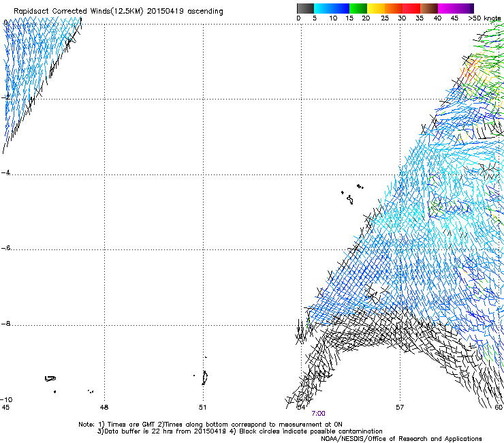Click the red-orange high-wind barbs near 59°E, 1°S
Image resolution: width=504 pixels, height=443 pixels.
[x=471, y=69]
